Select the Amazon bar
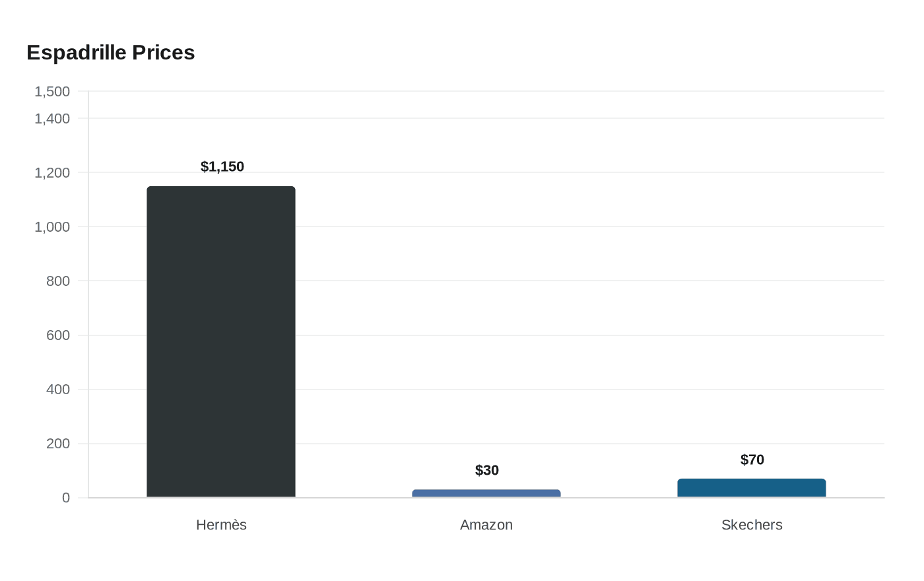 pyautogui.click(x=486, y=493)
